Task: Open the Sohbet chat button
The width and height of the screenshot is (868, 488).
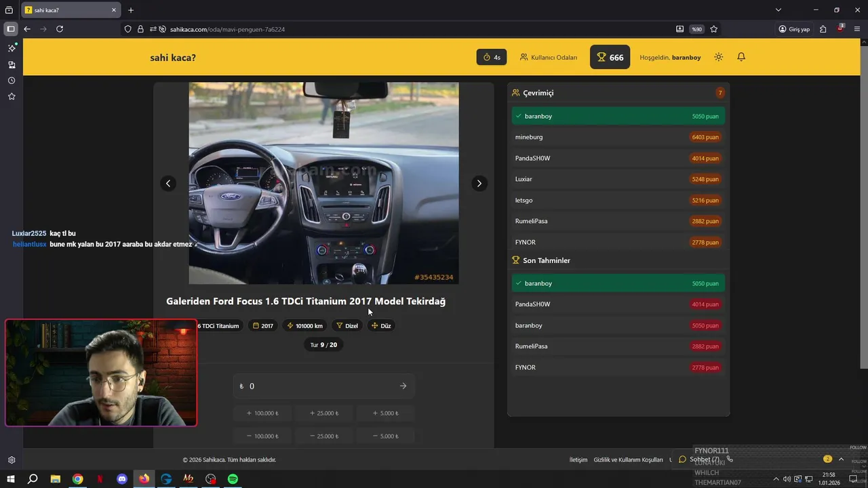Action: 699,459
